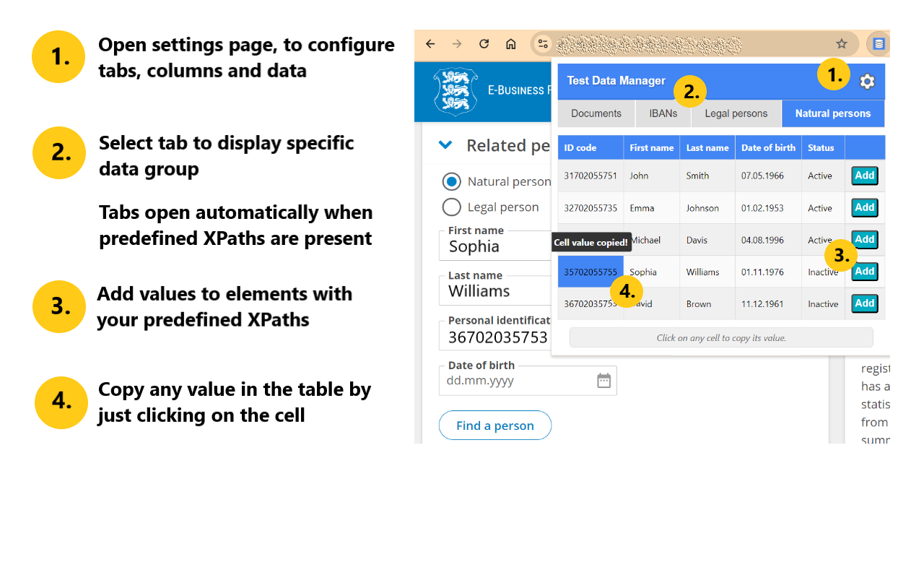Screen dimensions: 924x578
Task: Open the IBANs tab
Action: tap(663, 113)
